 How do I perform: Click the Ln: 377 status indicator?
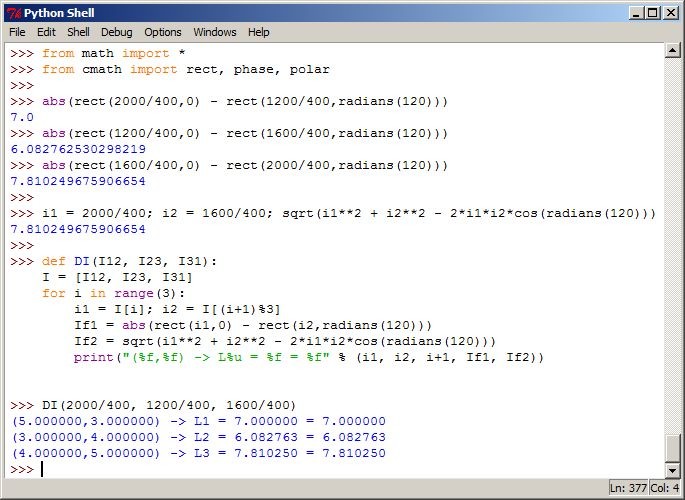[628, 488]
